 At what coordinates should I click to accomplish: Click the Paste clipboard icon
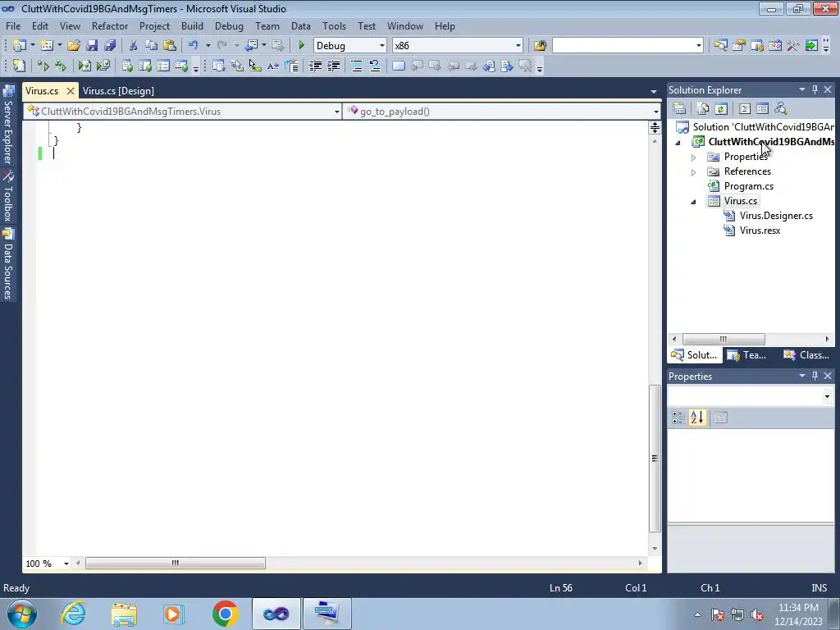click(x=170, y=46)
